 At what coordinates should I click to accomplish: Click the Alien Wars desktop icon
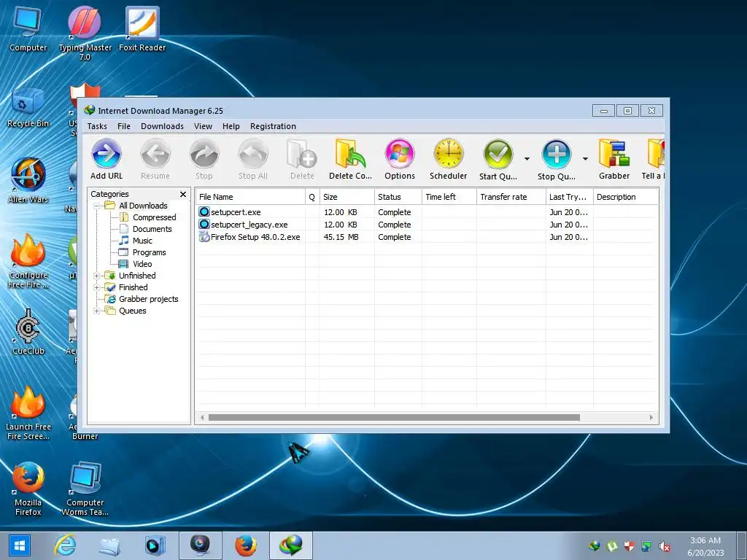coord(28,181)
